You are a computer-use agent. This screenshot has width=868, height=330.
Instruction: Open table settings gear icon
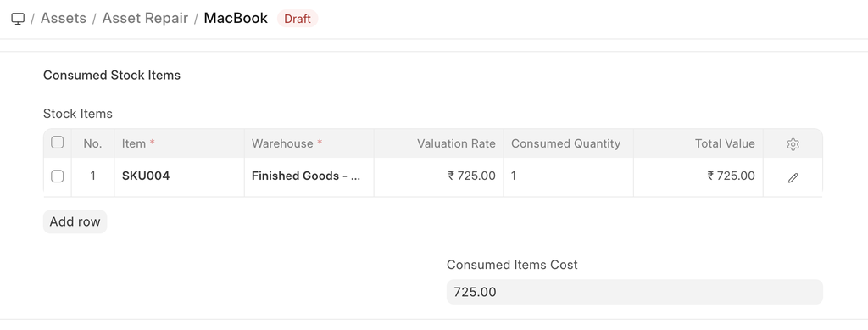point(793,144)
